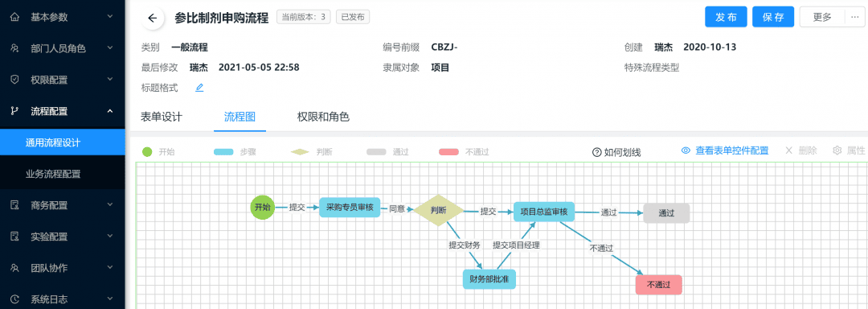Click the 属性 text button
This screenshot has height=309, width=868.
point(856,150)
